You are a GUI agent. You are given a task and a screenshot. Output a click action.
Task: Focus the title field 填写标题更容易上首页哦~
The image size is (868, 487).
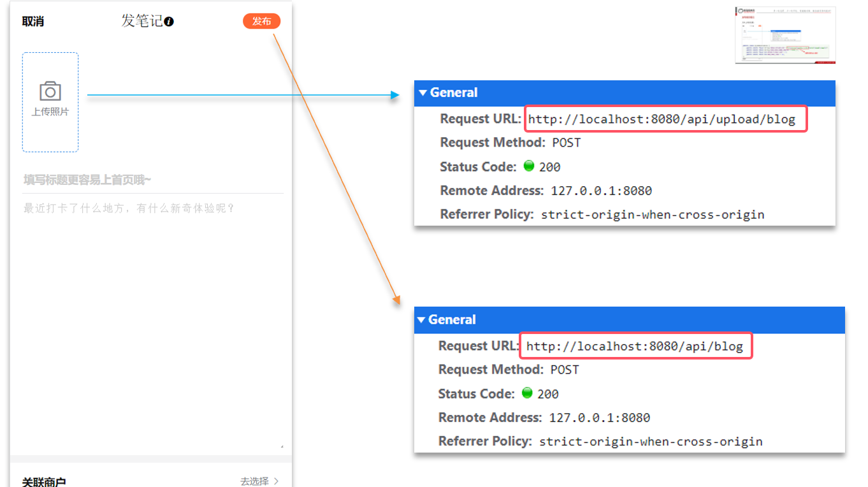point(153,180)
